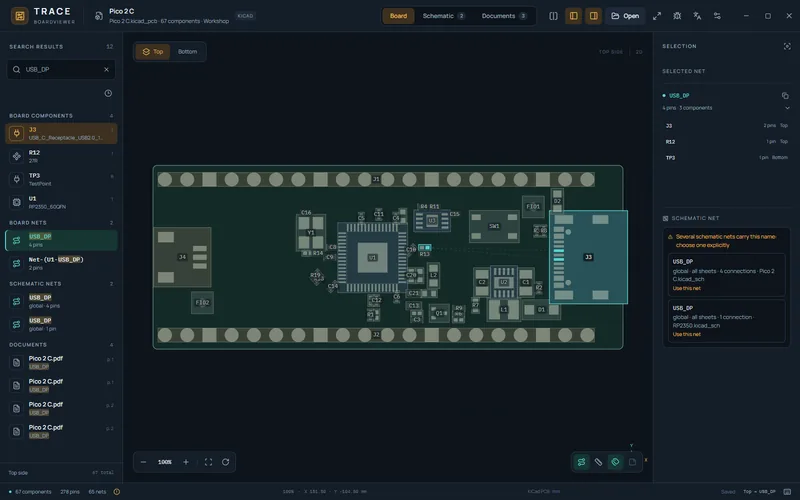Select R12 row in selected net list

click(727, 142)
